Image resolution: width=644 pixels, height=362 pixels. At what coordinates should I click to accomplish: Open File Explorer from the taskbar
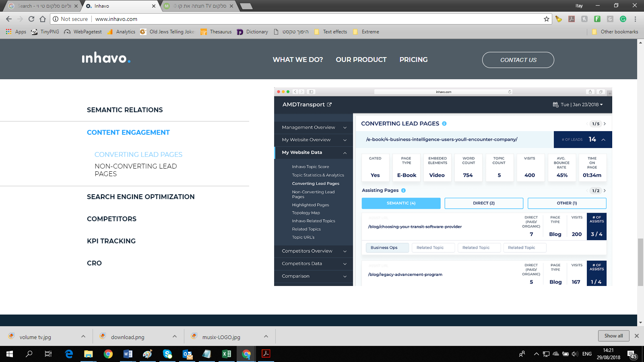click(89, 354)
